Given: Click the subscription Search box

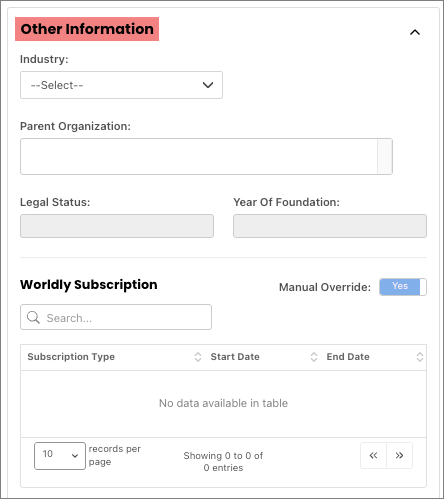Looking at the screenshot, I should pyautogui.click(x=116, y=317).
